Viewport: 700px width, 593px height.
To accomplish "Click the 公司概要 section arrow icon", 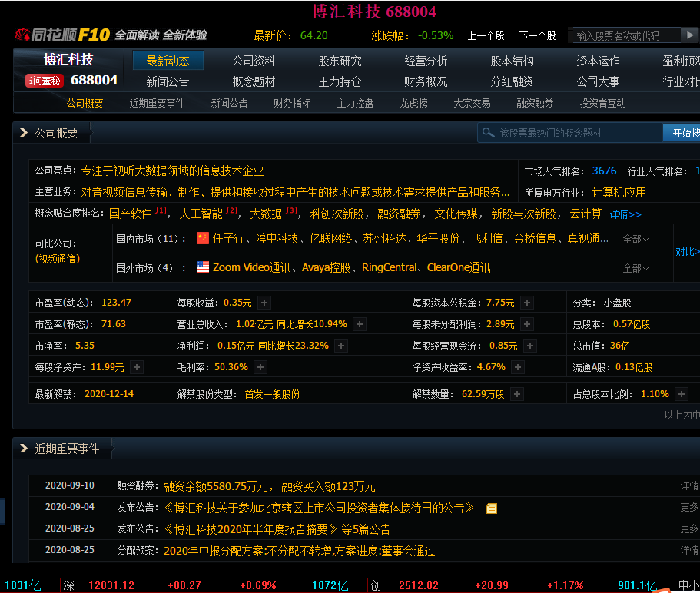I will pos(24,133).
